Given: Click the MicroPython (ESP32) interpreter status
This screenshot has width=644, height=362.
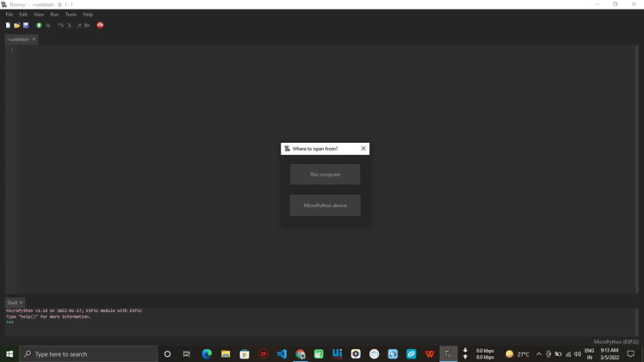Looking at the screenshot, I should click(616, 341).
